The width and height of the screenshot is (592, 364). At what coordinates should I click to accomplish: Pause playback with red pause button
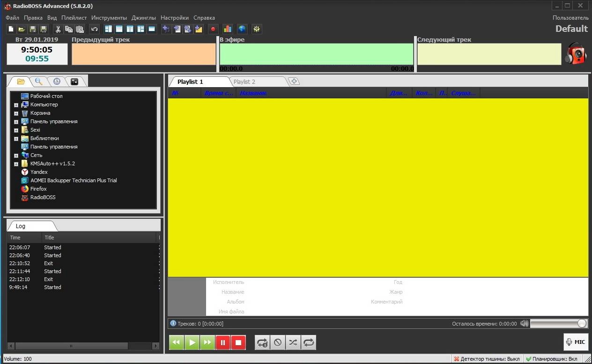pyautogui.click(x=223, y=342)
